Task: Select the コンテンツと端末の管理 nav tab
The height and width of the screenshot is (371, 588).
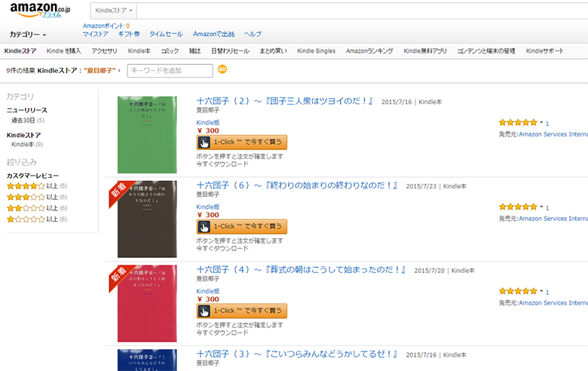Action: point(486,51)
